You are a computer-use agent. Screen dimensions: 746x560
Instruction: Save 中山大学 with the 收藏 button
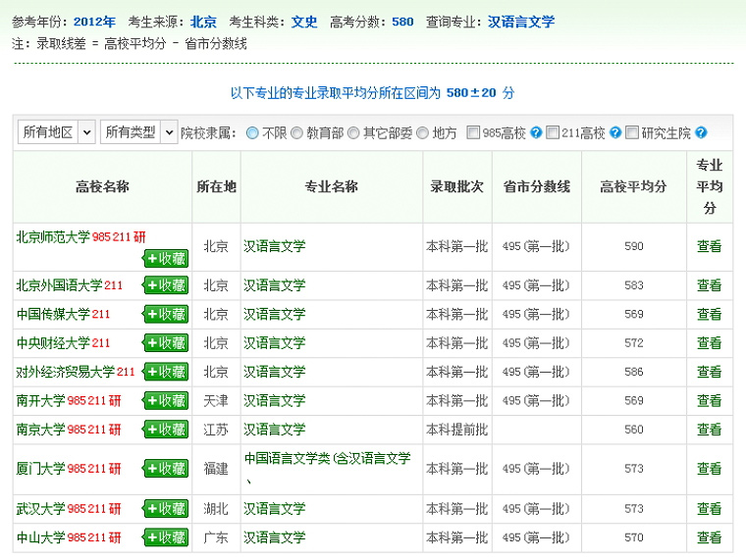[x=165, y=537]
